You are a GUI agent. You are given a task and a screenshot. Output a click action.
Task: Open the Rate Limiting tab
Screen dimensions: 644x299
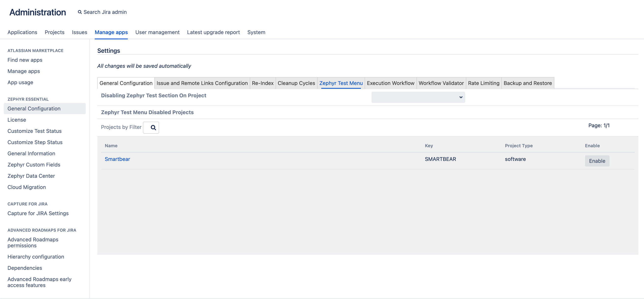pyautogui.click(x=484, y=83)
